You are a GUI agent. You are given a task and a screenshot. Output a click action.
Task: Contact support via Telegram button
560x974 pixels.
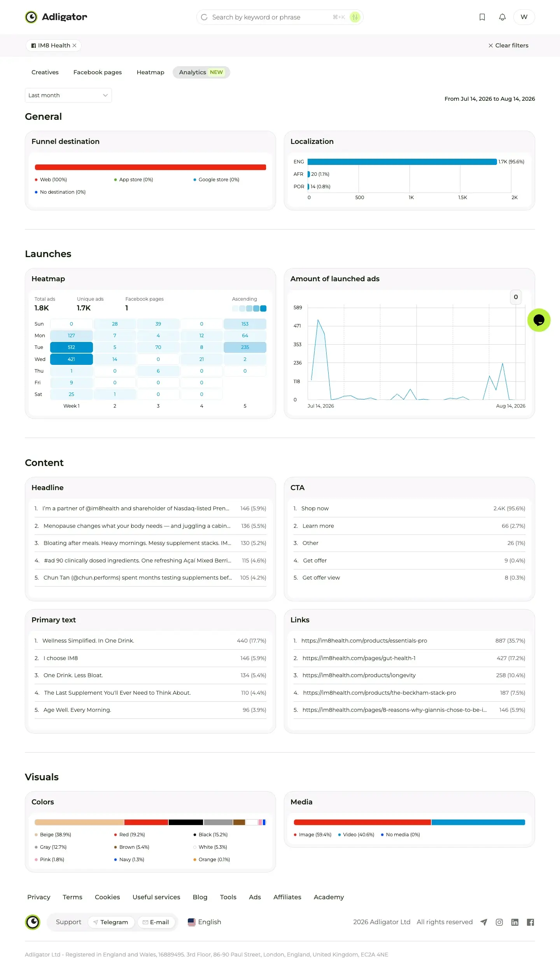(111, 922)
